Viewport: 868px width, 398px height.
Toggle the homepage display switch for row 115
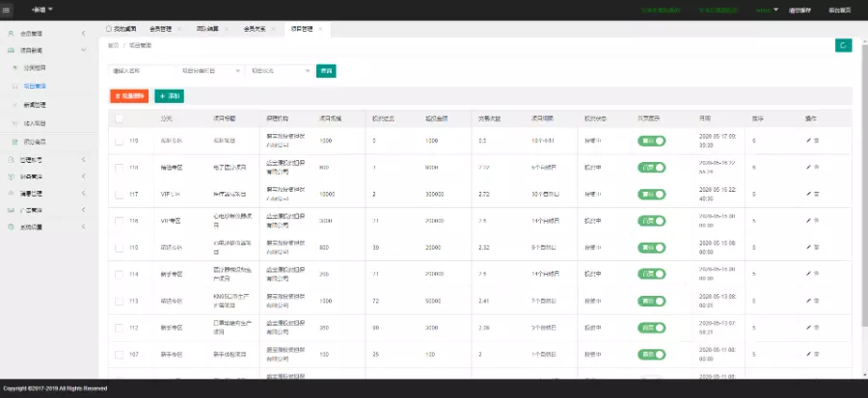(x=651, y=247)
